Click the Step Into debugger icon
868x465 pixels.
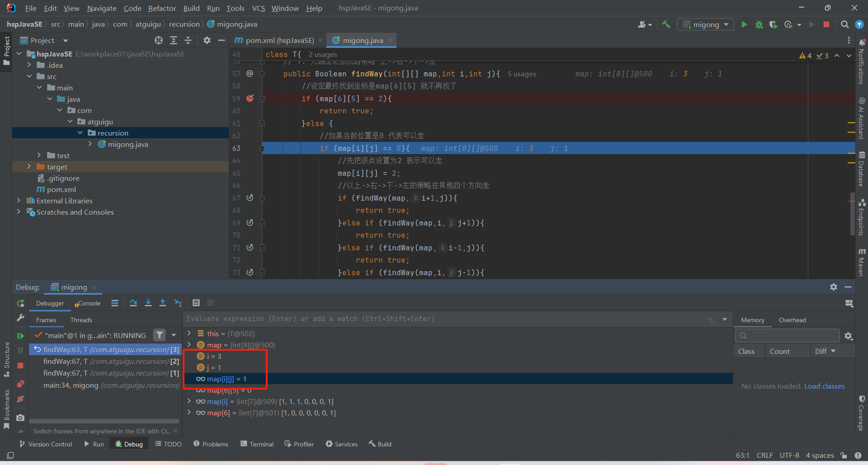coord(148,303)
